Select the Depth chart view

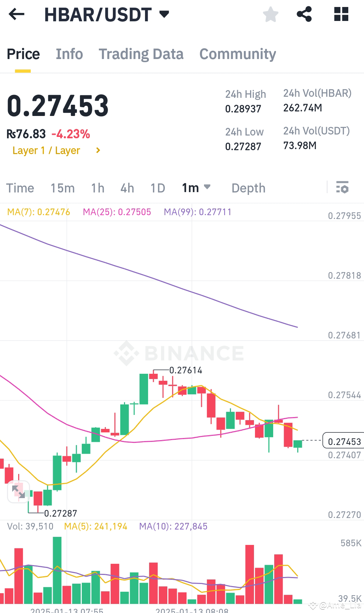point(248,188)
